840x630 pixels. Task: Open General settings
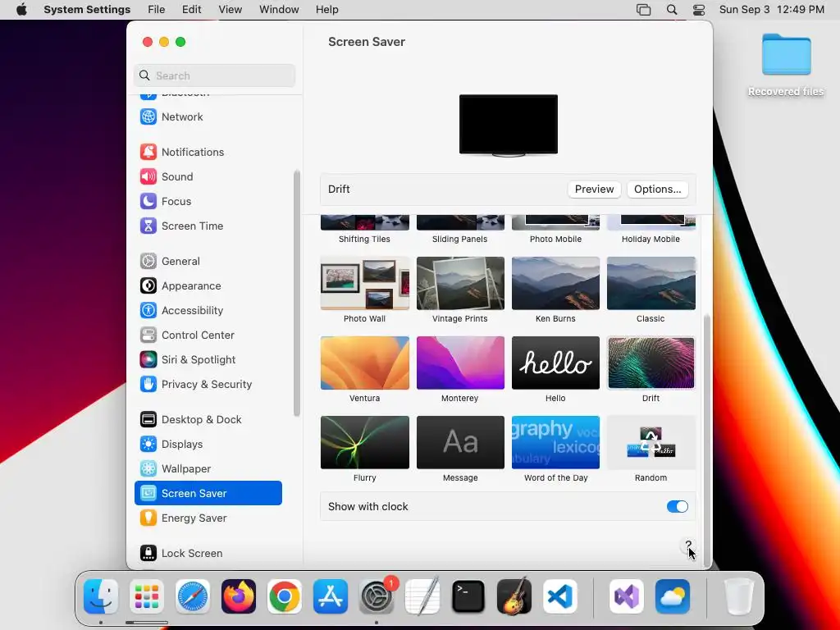208,262
